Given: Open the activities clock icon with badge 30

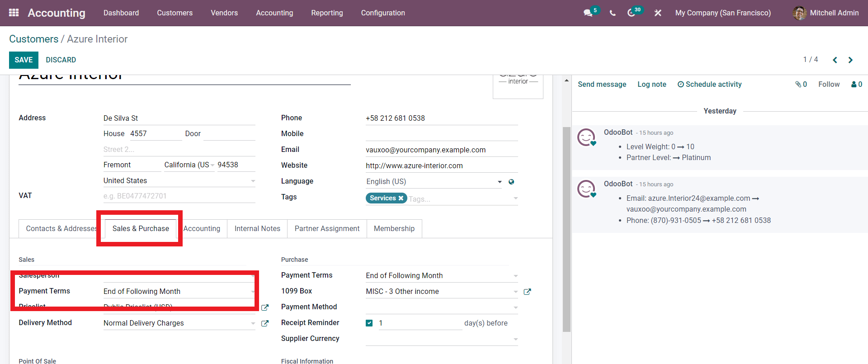Looking at the screenshot, I should coord(632,13).
